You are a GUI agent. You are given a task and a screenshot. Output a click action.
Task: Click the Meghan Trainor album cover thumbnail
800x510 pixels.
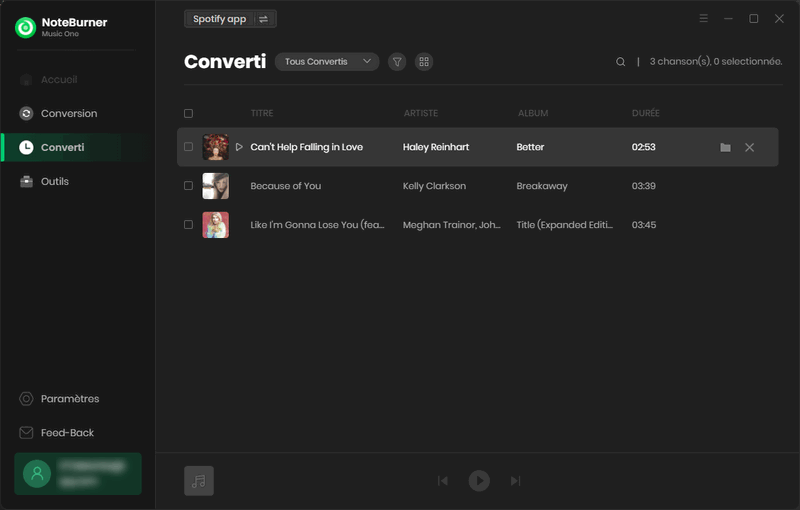pyautogui.click(x=215, y=225)
